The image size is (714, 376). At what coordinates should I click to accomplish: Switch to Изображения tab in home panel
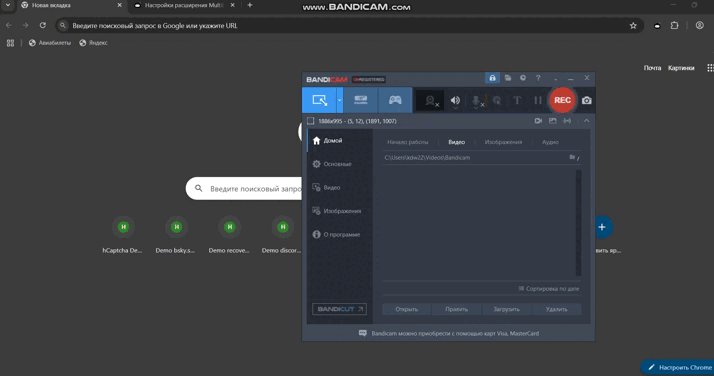point(503,142)
